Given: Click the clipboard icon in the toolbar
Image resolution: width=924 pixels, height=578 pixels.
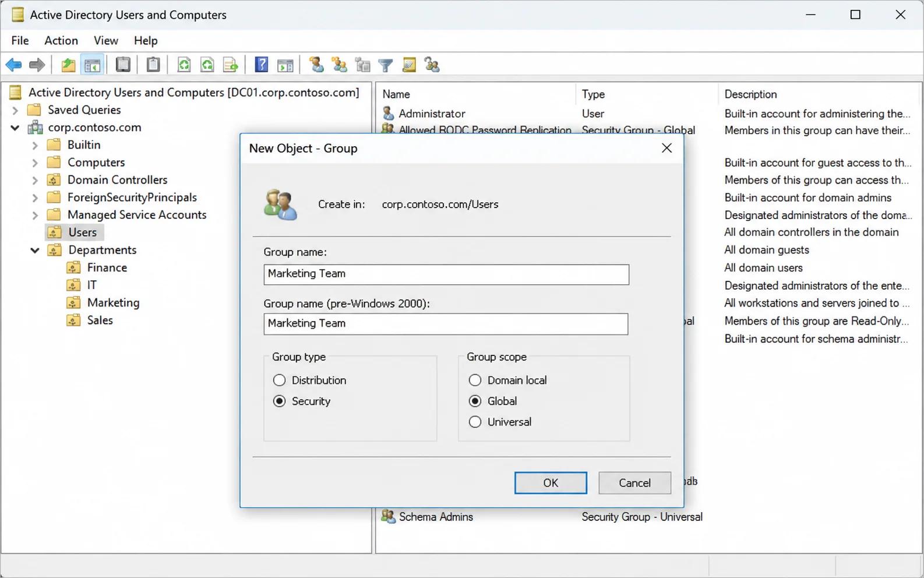Looking at the screenshot, I should coord(153,65).
